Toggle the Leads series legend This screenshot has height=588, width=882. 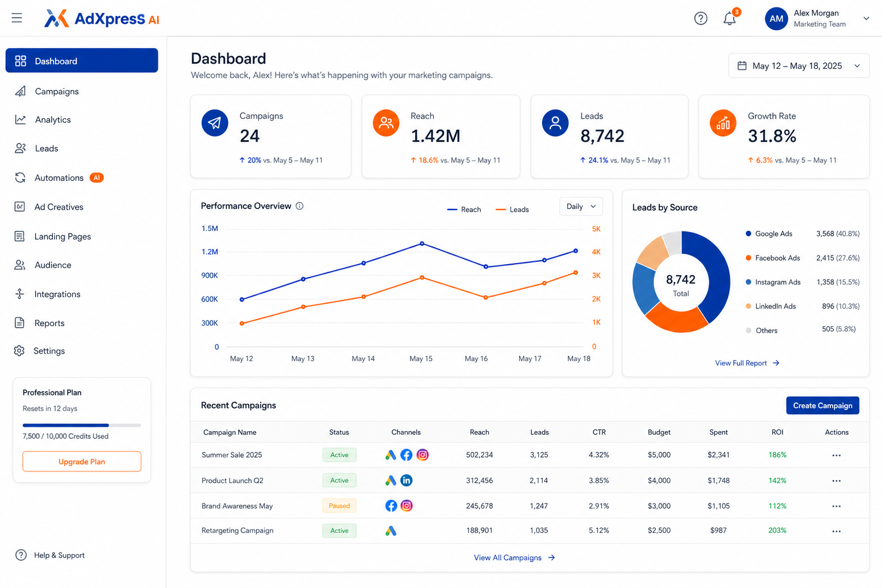pyautogui.click(x=512, y=210)
